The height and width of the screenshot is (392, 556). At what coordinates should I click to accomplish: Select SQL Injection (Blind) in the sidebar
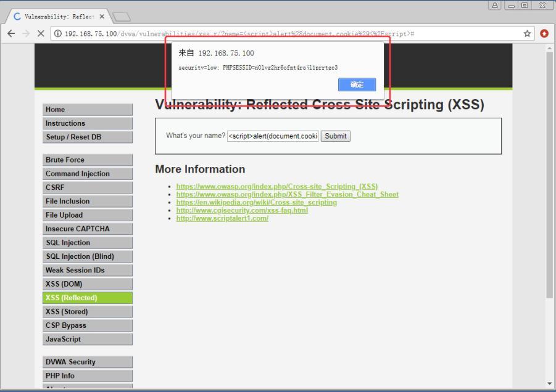87,256
